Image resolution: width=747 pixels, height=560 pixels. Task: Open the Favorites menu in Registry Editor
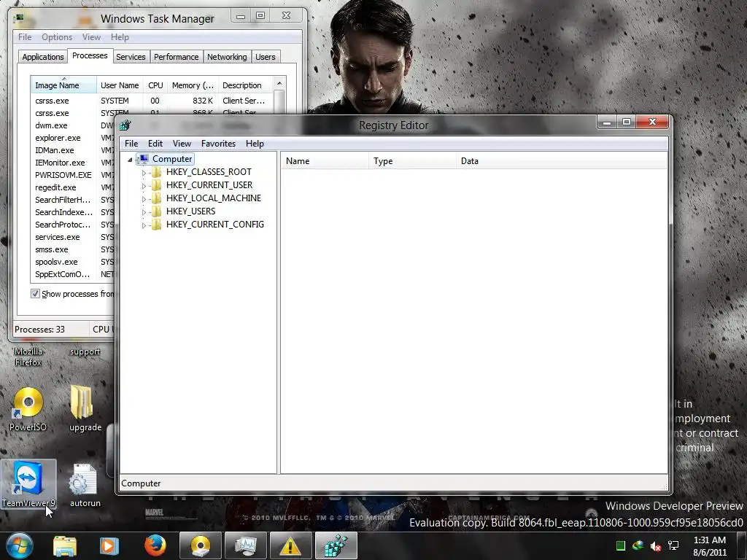click(218, 144)
